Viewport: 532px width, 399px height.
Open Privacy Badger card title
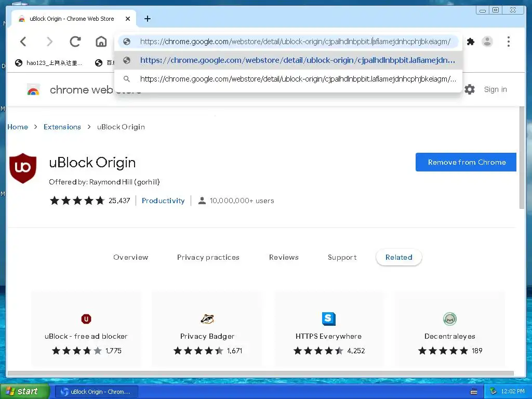(207, 336)
